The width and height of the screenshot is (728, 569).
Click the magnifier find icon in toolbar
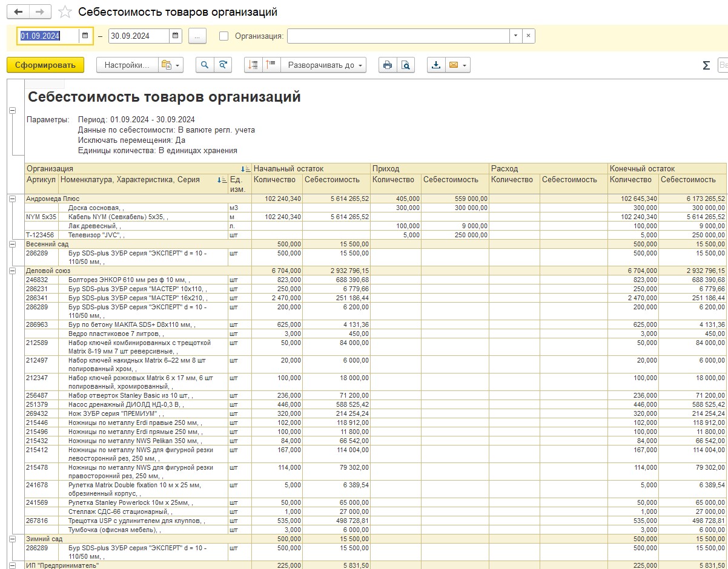pyautogui.click(x=205, y=65)
